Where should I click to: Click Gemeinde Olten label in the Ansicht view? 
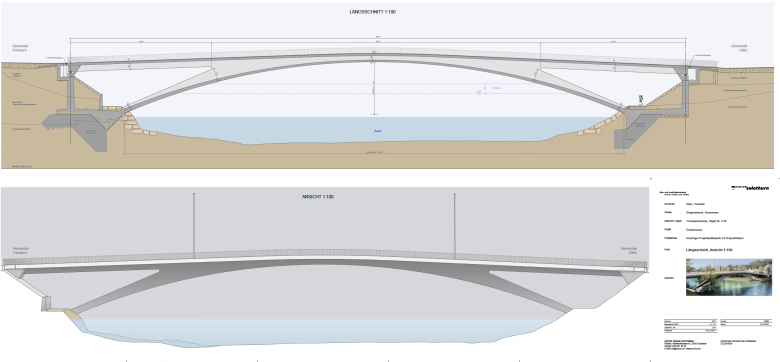[x=629, y=251]
